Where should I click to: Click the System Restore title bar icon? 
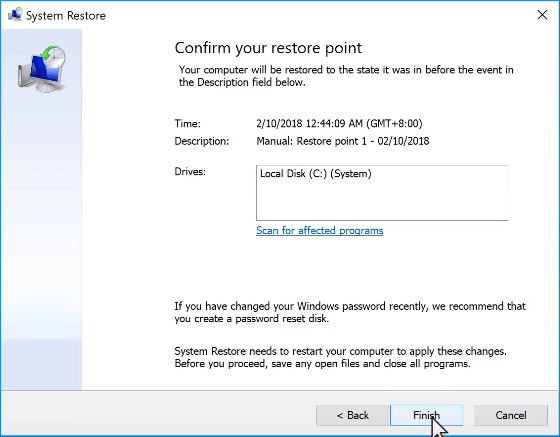[x=15, y=15]
